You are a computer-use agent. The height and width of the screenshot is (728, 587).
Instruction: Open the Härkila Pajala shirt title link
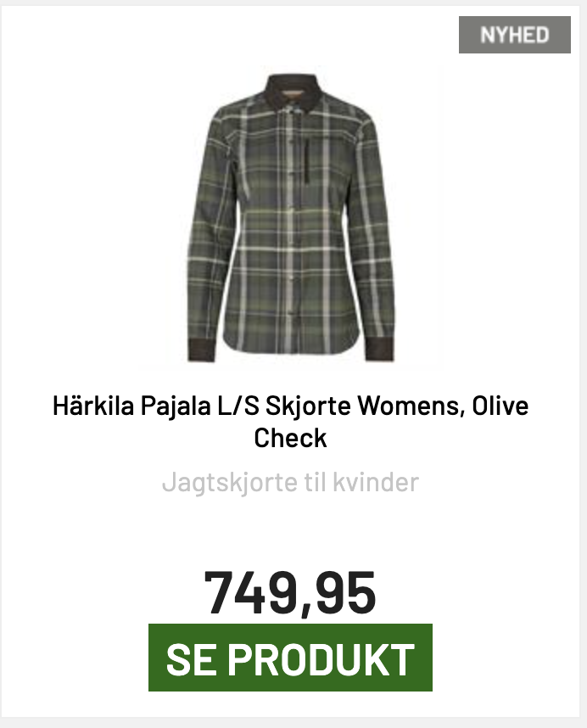290,422
